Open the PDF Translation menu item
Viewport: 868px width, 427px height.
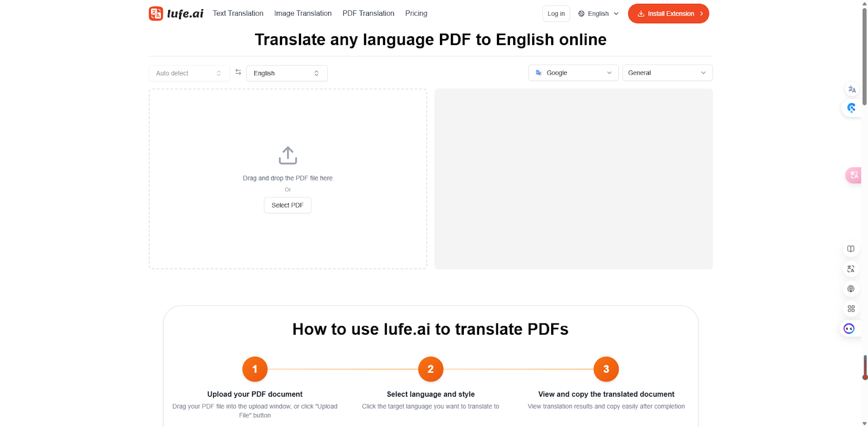(x=368, y=13)
